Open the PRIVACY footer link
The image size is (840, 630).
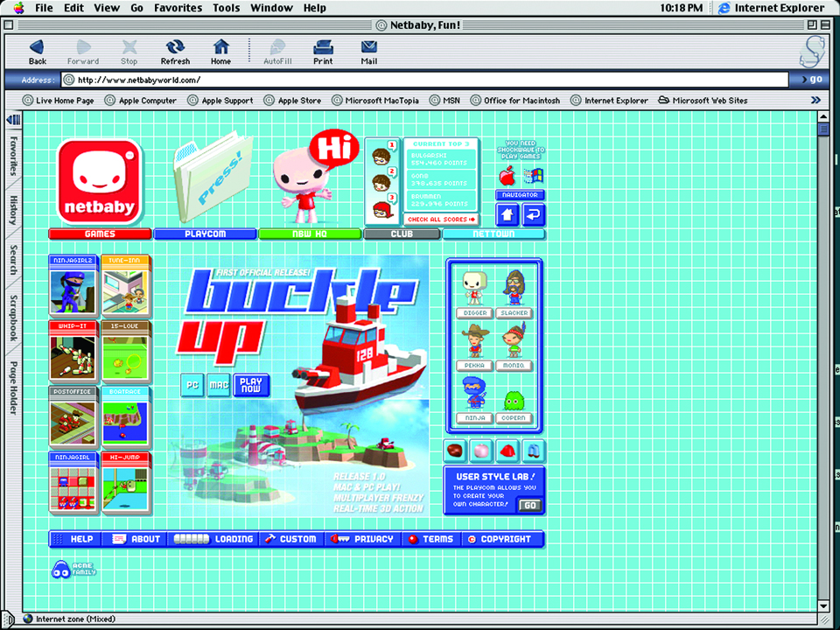tap(362, 539)
